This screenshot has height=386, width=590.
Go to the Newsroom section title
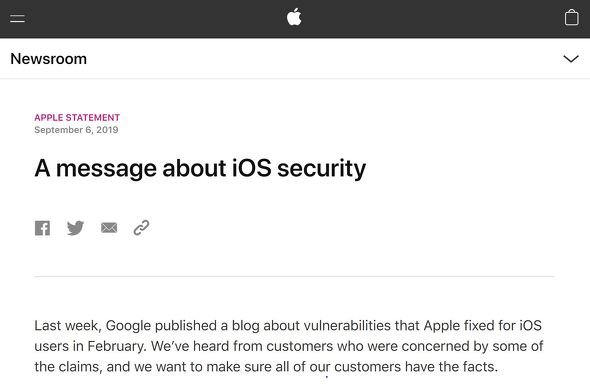pos(49,59)
